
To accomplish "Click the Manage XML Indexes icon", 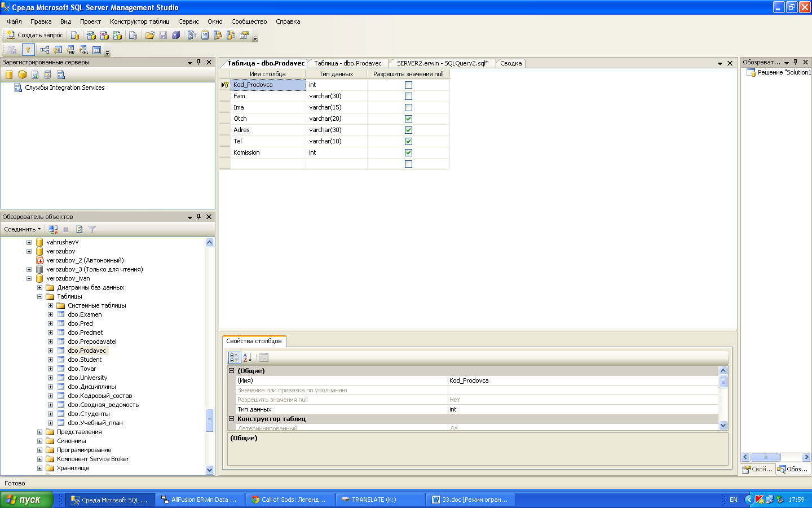I will [x=83, y=50].
